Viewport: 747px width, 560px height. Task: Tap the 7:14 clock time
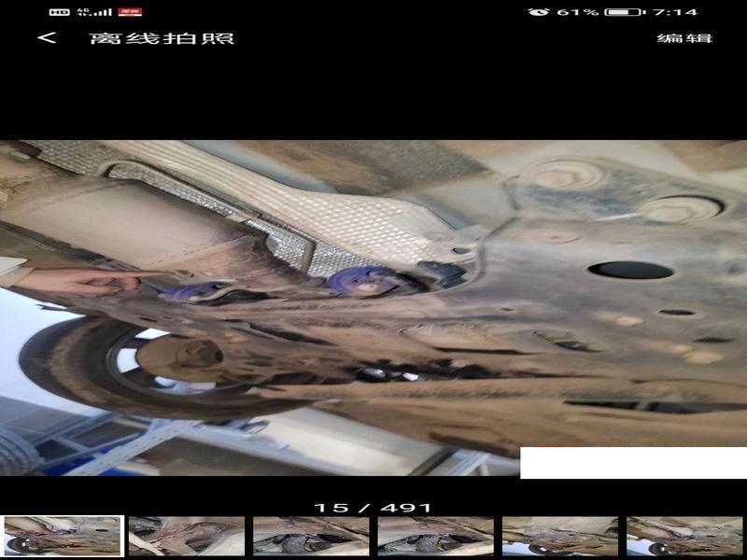click(x=674, y=12)
